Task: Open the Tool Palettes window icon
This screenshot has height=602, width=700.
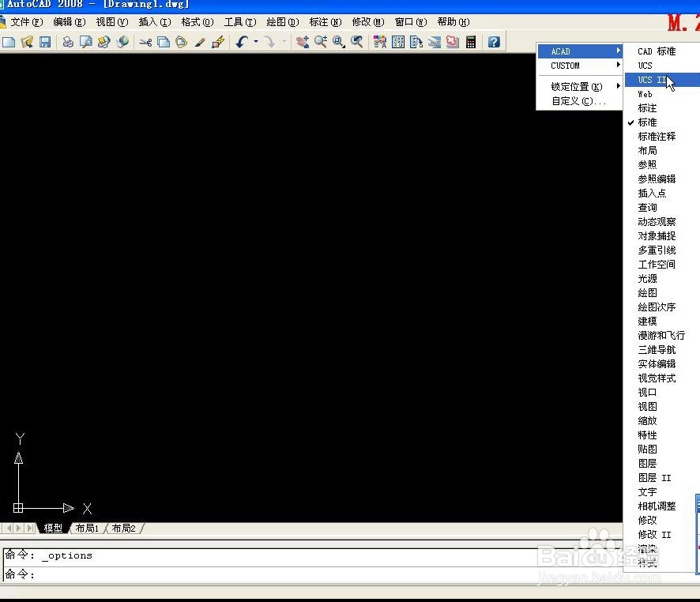Action: click(x=416, y=43)
